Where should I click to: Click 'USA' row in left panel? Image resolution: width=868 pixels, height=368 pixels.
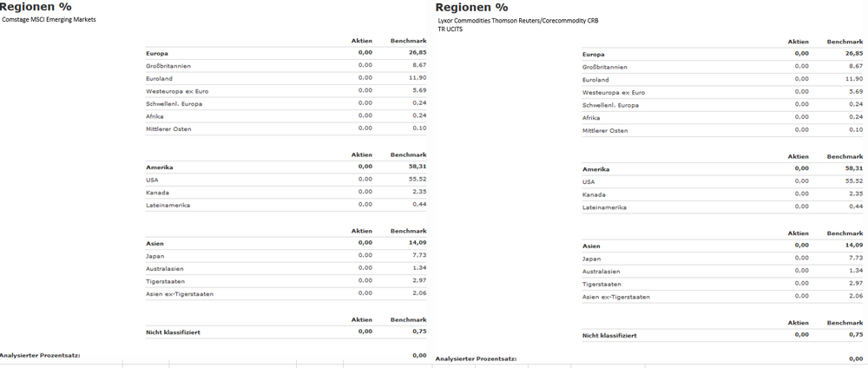(286, 180)
